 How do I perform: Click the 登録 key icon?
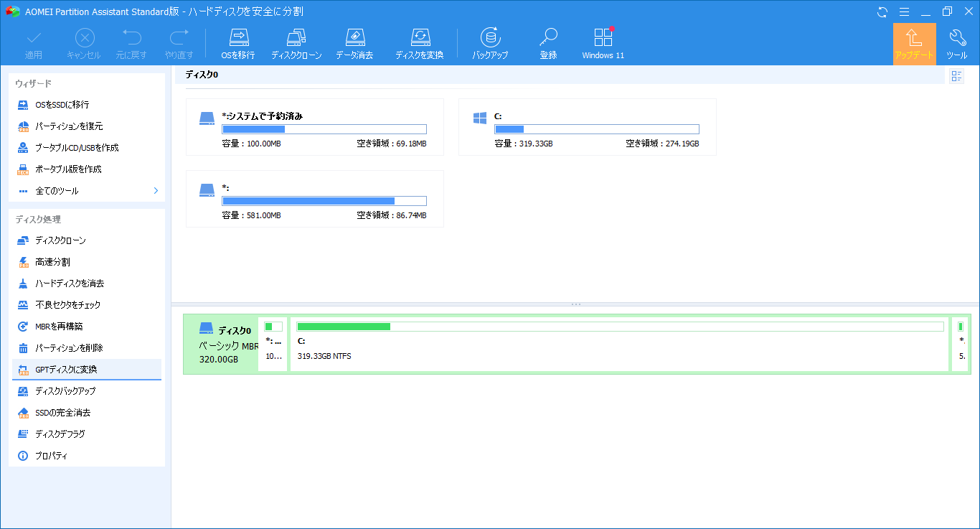548,44
